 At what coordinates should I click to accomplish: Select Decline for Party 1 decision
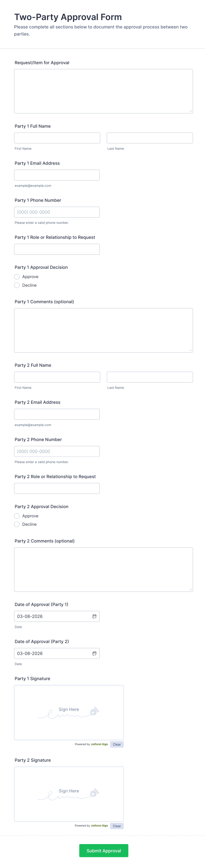pyautogui.click(x=17, y=285)
